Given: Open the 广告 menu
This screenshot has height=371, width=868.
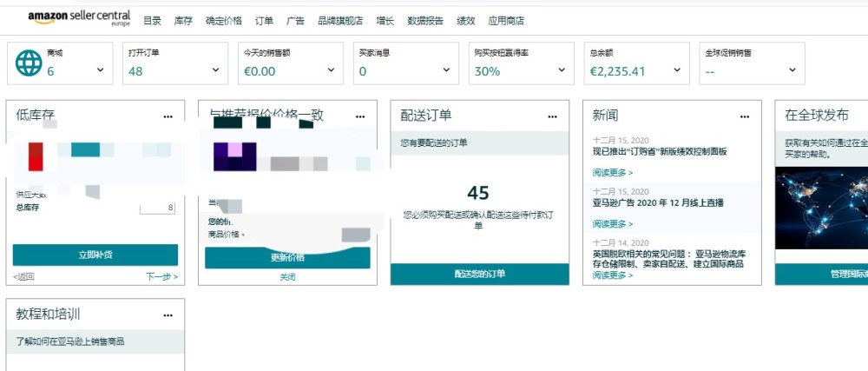Looking at the screenshot, I should 295,21.
